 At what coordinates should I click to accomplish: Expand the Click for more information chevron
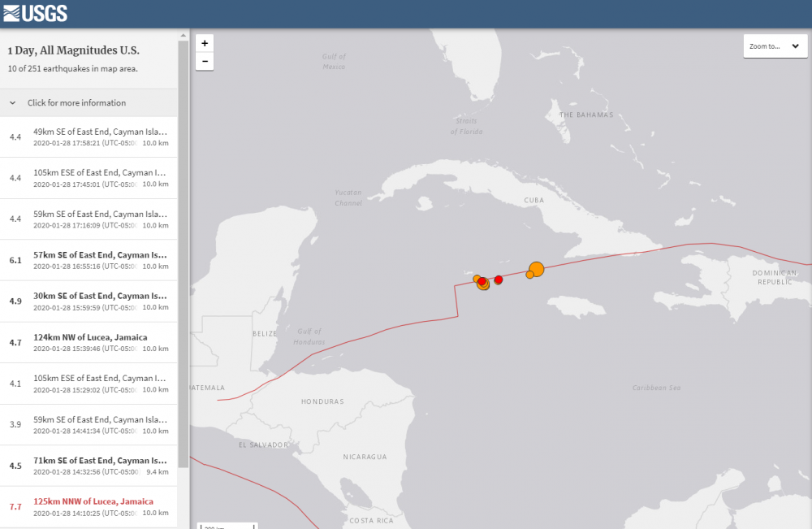coord(13,103)
